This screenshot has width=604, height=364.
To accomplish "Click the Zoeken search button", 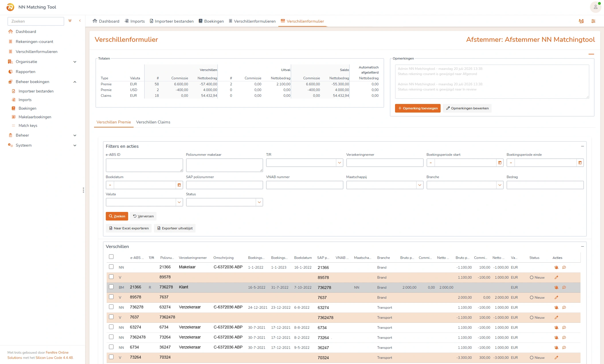I will [117, 216].
